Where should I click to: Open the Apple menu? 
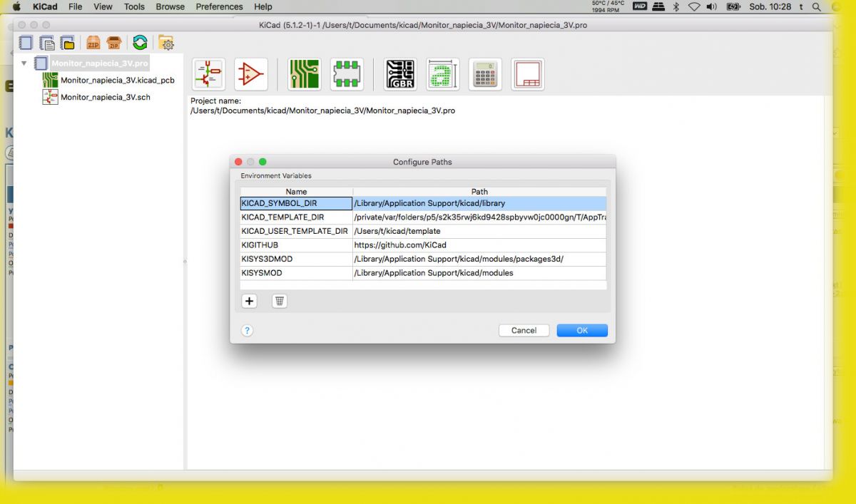coord(16,6)
